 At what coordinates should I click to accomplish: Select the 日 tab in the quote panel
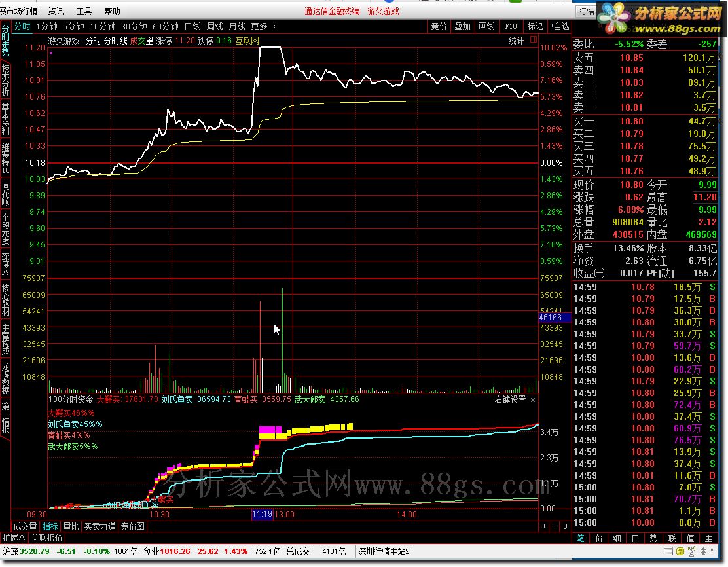click(x=635, y=538)
